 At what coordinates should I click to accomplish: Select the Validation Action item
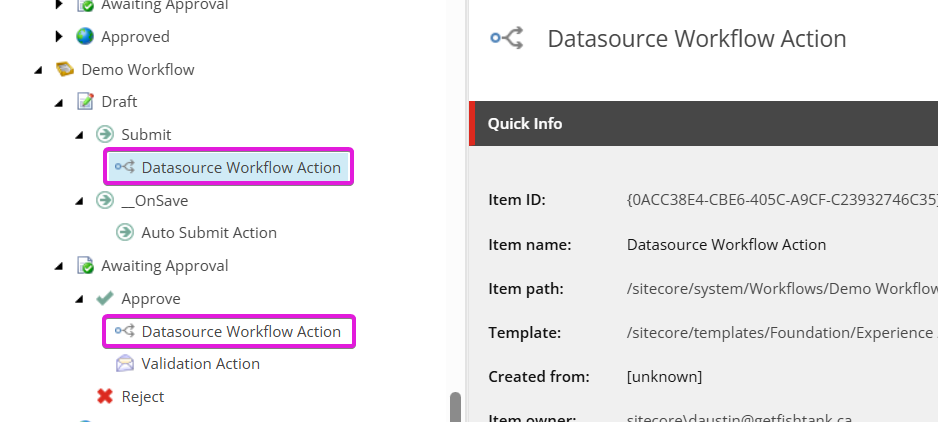(200, 363)
